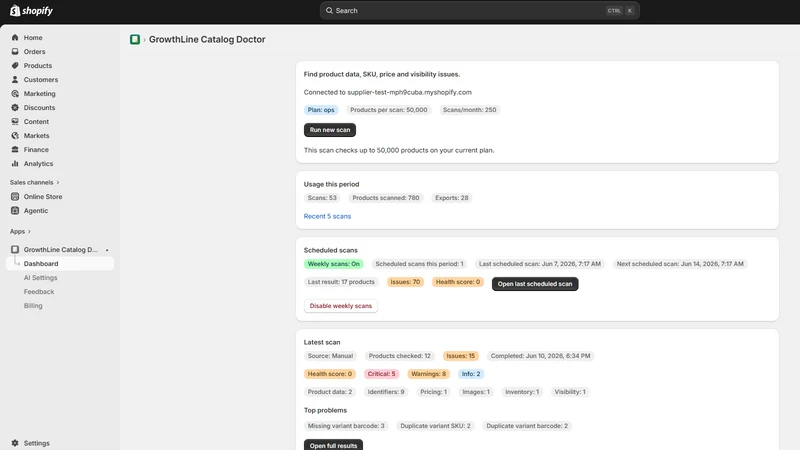The width and height of the screenshot is (800, 450).
Task: Open the Feedback subpage
Action: [39, 292]
